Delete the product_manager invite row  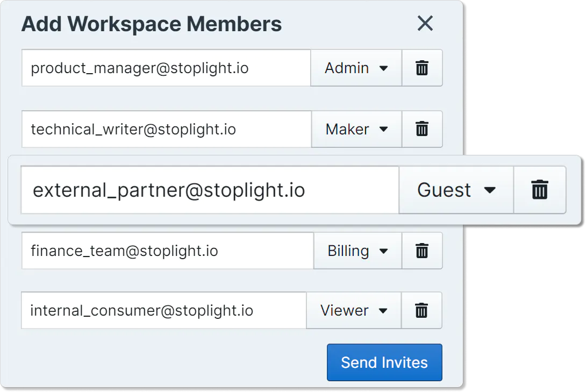pos(422,68)
